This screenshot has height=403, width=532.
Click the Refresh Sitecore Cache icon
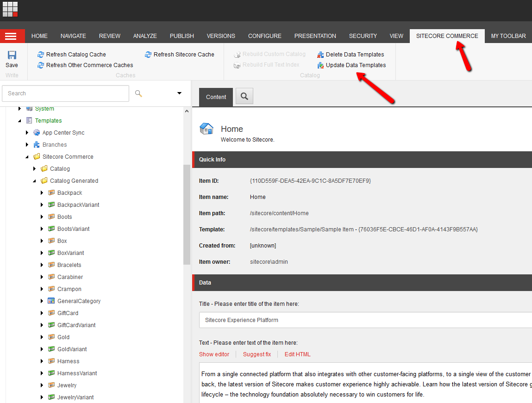pos(148,55)
